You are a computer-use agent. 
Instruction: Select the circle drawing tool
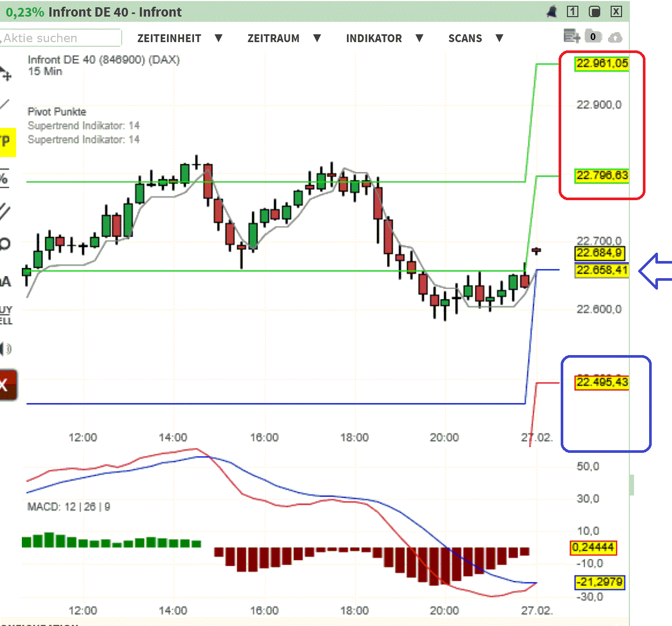pyautogui.click(x=5, y=244)
